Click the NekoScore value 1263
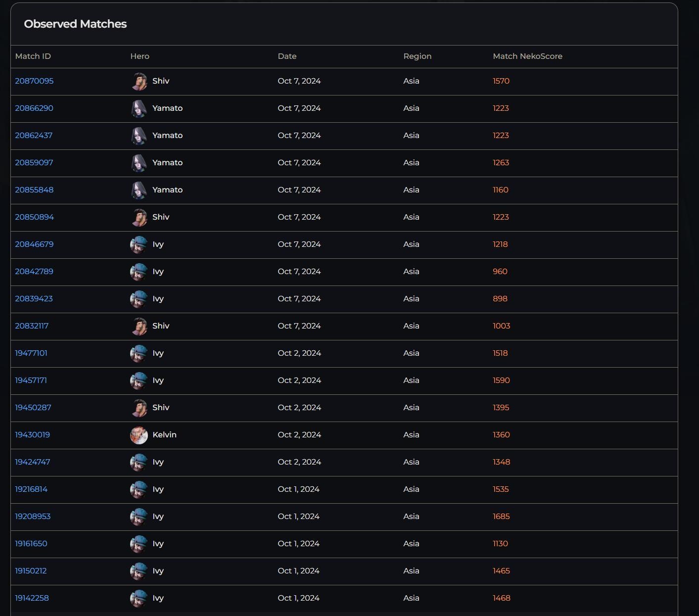Image resolution: width=699 pixels, height=616 pixels. click(x=501, y=163)
